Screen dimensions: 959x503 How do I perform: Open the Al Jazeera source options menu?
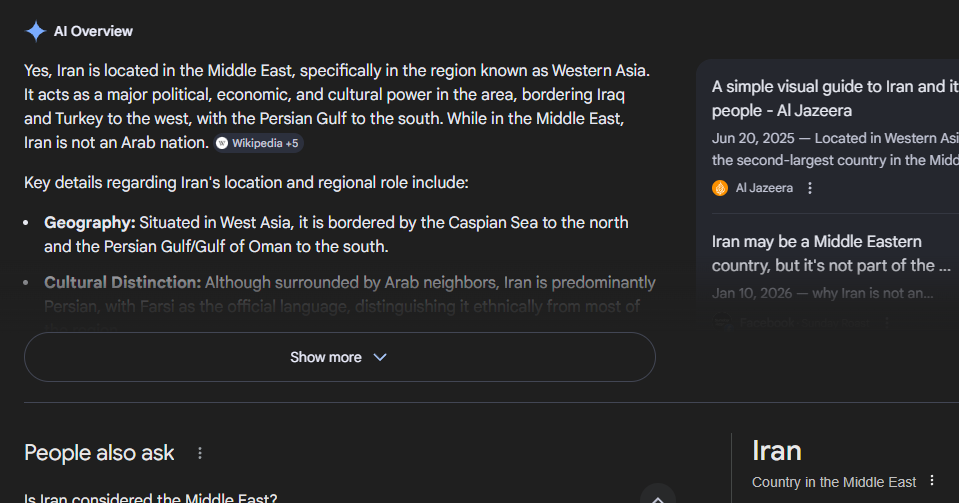point(810,188)
